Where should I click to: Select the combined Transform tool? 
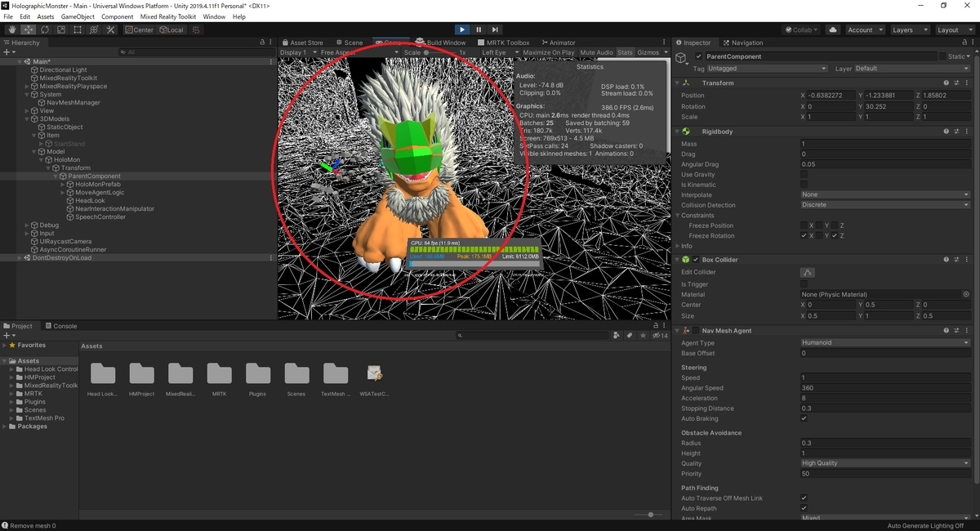[94, 29]
